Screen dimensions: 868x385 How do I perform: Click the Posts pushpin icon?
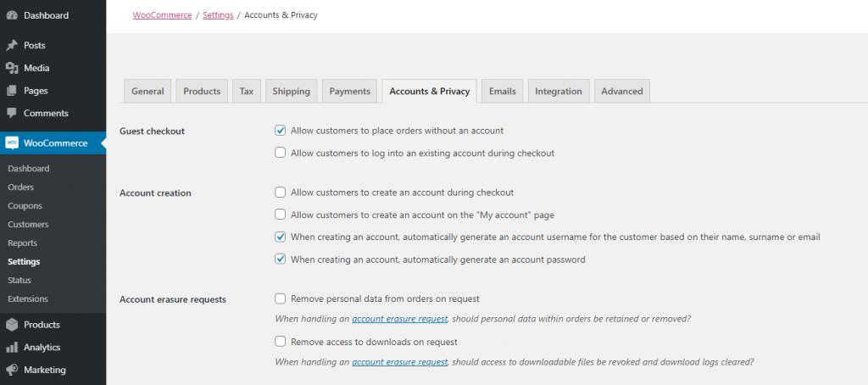tap(12, 46)
